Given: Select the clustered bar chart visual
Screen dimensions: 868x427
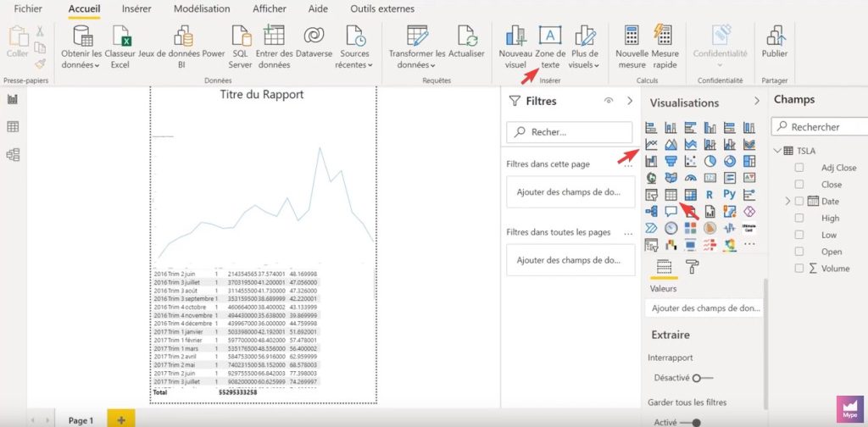Looking at the screenshot, I should (690, 128).
